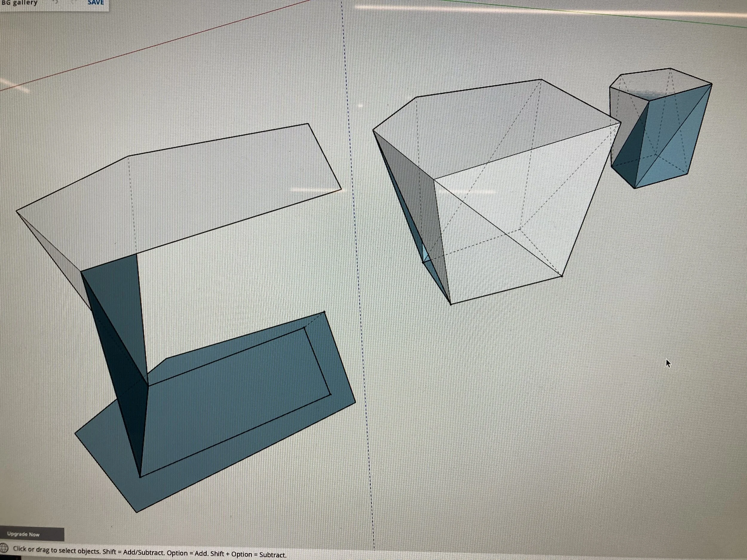Image resolution: width=747 pixels, height=560 pixels.
Task: Click the status bar select-objects hint text
Action: (149, 552)
